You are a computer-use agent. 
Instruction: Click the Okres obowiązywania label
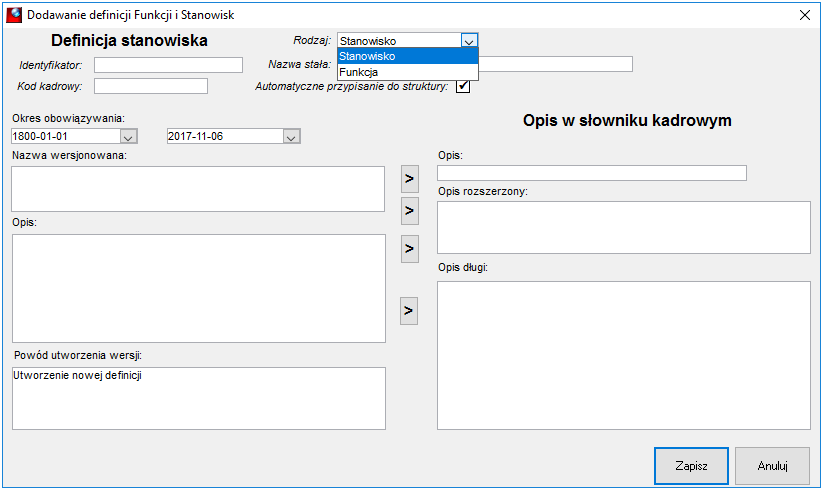[x=69, y=118]
